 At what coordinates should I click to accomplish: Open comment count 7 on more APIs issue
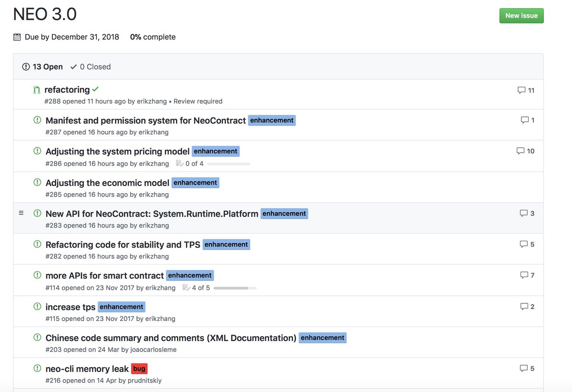click(x=527, y=275)
